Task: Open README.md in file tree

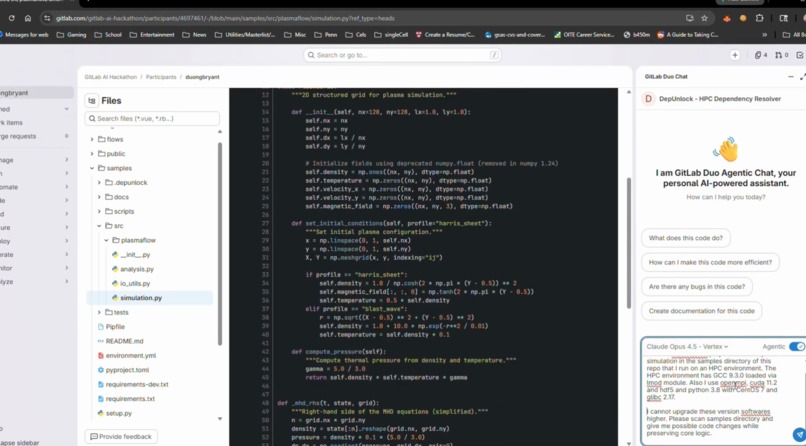Action: 124,341
